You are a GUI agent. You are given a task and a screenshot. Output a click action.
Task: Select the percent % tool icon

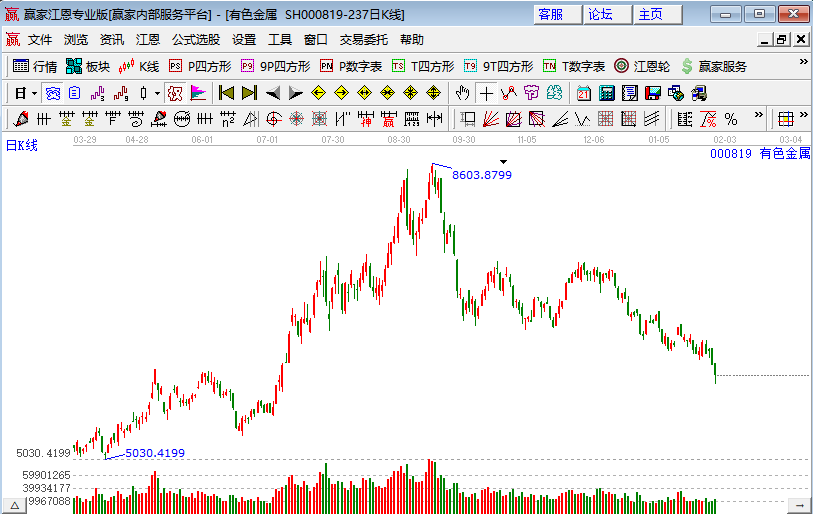[x=731, y=119]
